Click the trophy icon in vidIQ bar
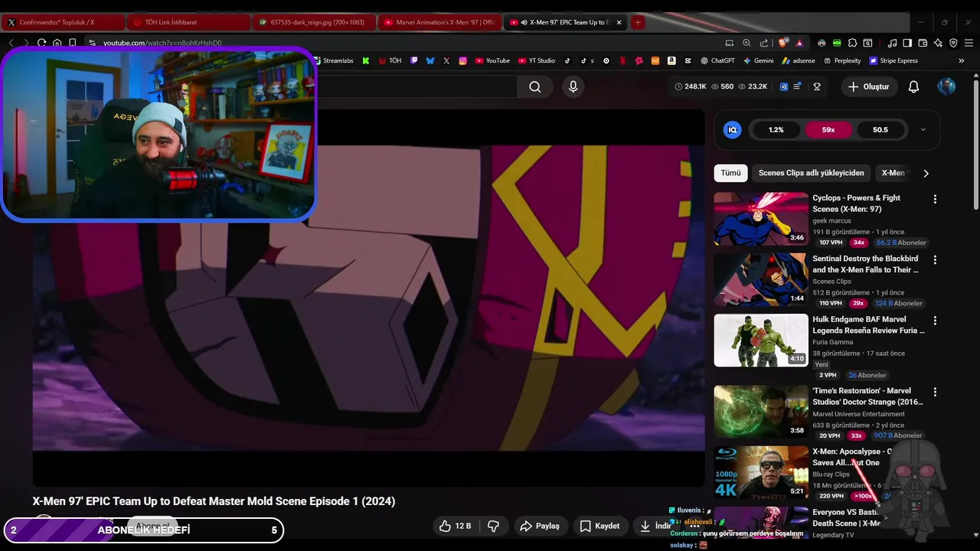This screenshot has height=551, width=980. [817, 86]
